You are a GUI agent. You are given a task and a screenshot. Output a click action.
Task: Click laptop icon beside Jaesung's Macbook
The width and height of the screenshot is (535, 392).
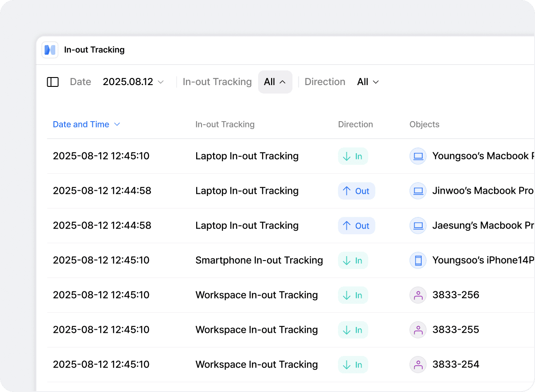[418, 226]
